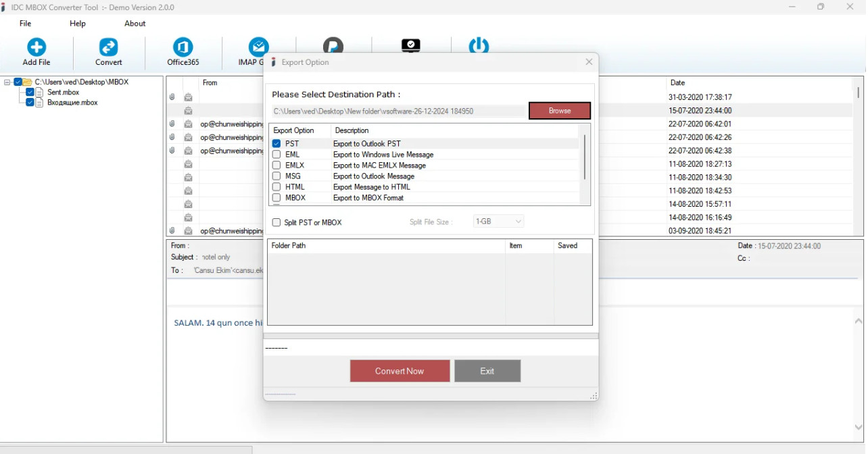Click attachment clip on 31-03-2020 17:38:17 email row
The height and width of the screenshot is (454, 868).
click(x=172, y=97)
